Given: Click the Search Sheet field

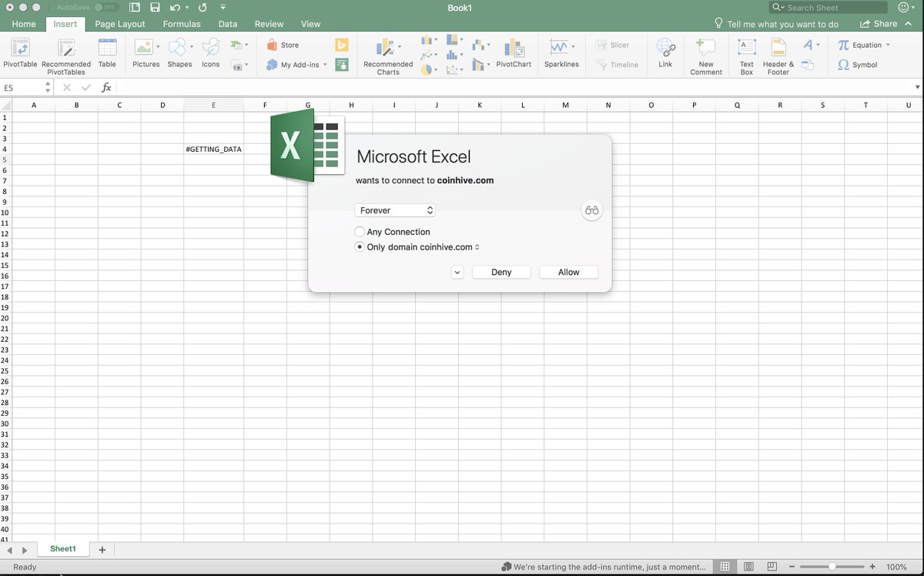Looking at the screenshot, I should [830, 8].
